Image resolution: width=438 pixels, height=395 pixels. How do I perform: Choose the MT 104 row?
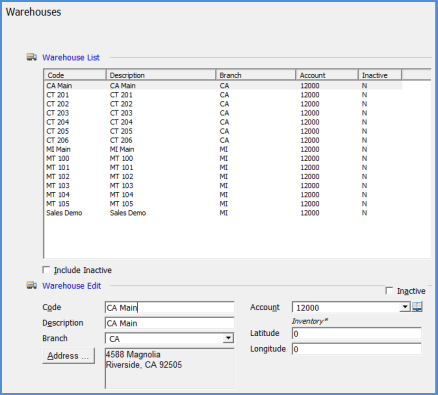click(223, 195)
